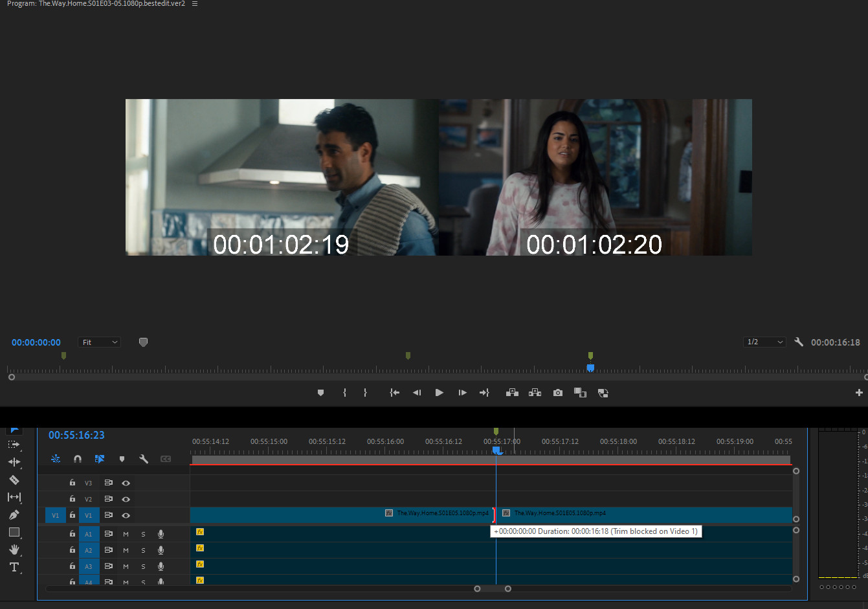
Task: Solo audio track A3
Action: point(143,566)
